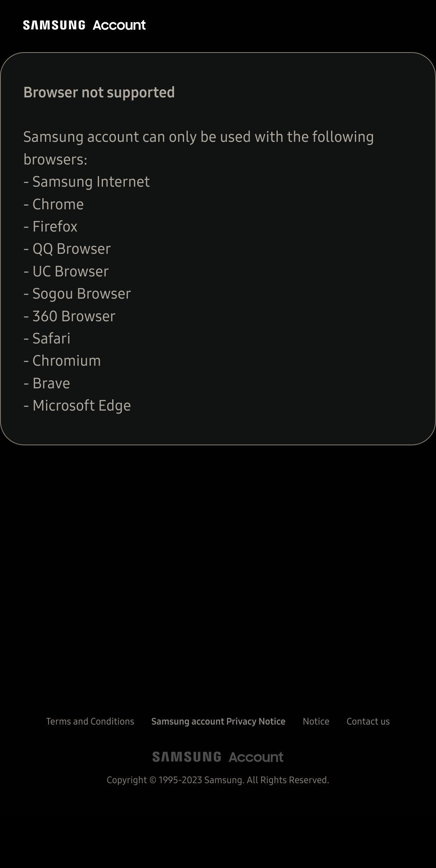Click the Browser not supported heading
This screenshot has width=436, height=868.
(99, 92)
